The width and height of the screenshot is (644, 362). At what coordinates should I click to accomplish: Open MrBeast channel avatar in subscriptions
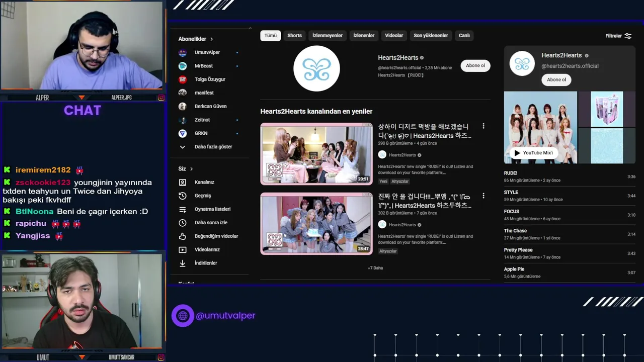(x=183, y=66)
